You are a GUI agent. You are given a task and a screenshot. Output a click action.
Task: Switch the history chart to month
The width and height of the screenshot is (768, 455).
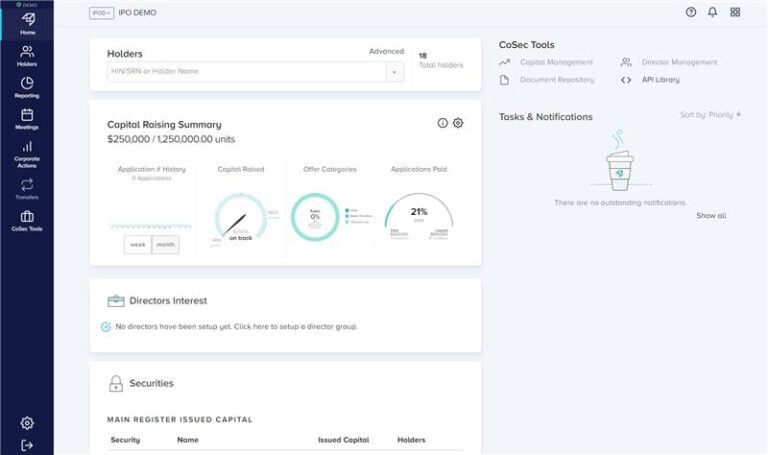click(x=165, y=245)
